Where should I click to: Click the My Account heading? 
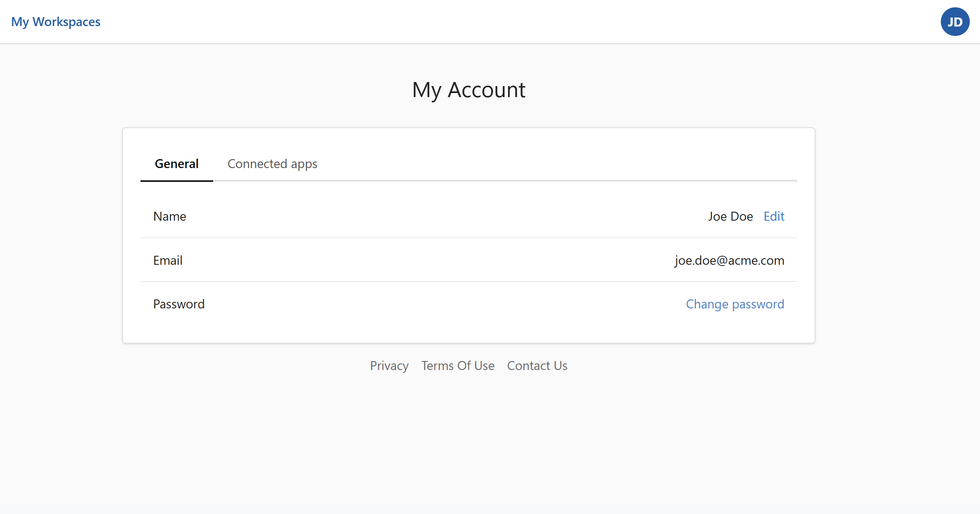(x=469, y=90)
